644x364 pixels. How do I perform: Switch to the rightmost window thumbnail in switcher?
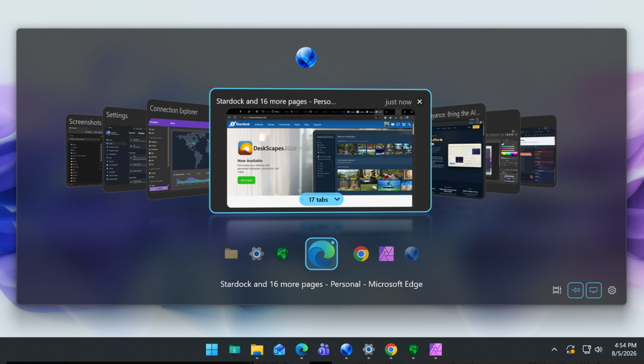(538, 152)
